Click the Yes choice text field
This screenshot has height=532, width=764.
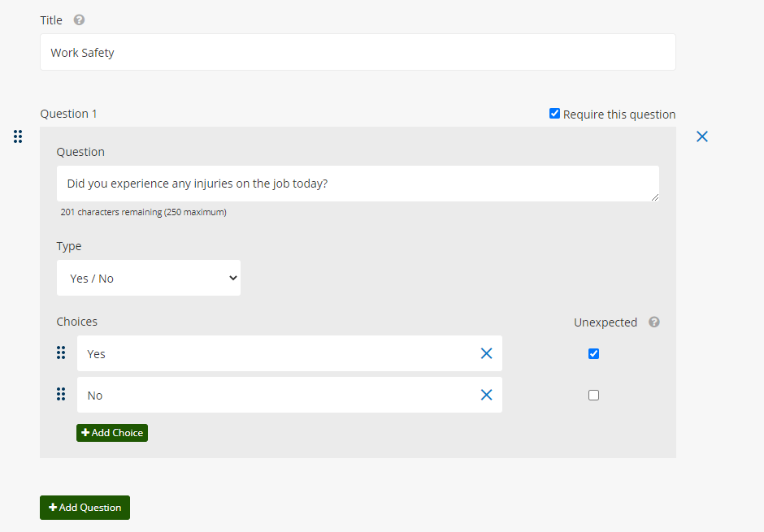(x=276, y=354)
